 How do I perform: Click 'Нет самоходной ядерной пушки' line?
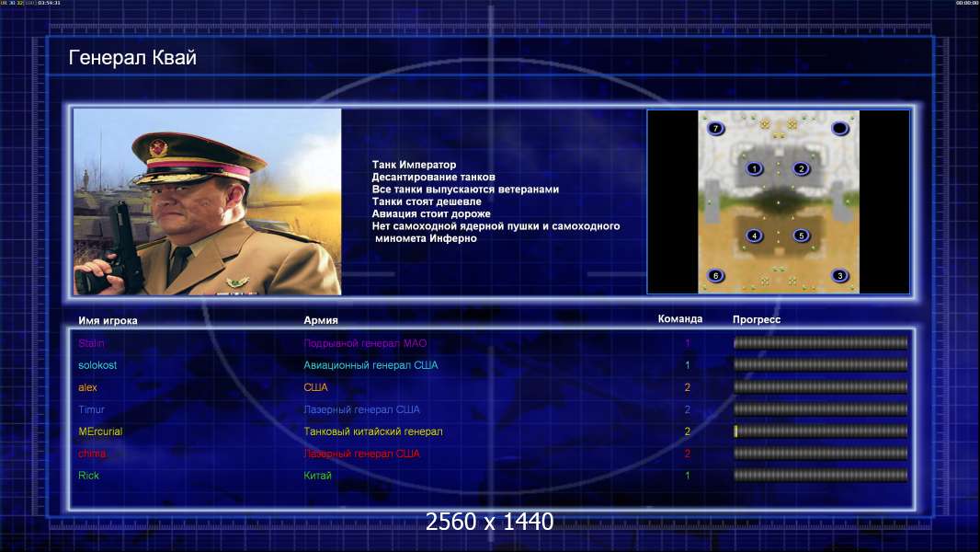pos(496,225)
